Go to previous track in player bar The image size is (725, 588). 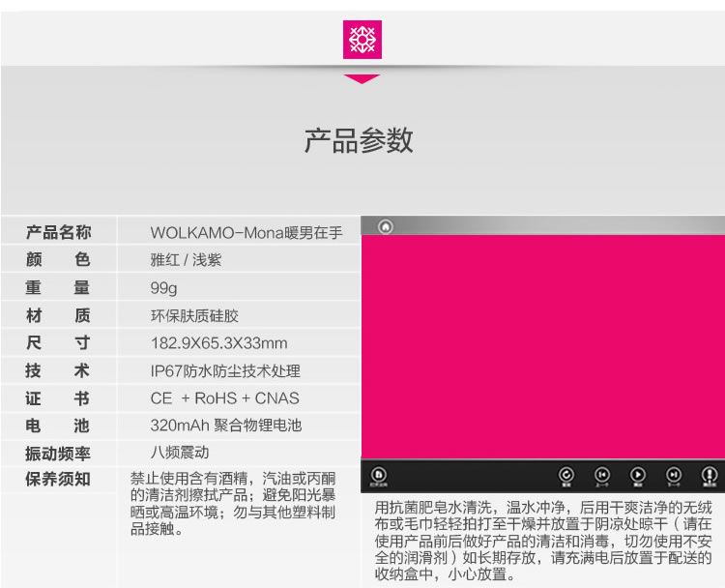tap(601, 475)
